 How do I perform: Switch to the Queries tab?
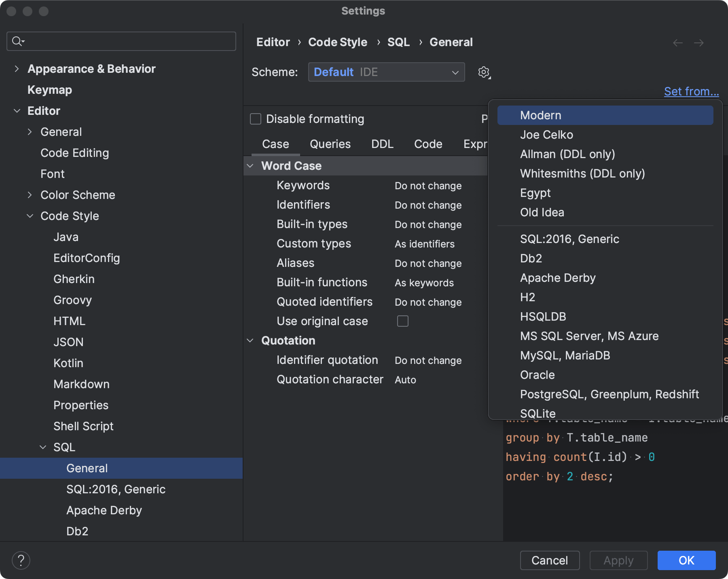(330, 144)
